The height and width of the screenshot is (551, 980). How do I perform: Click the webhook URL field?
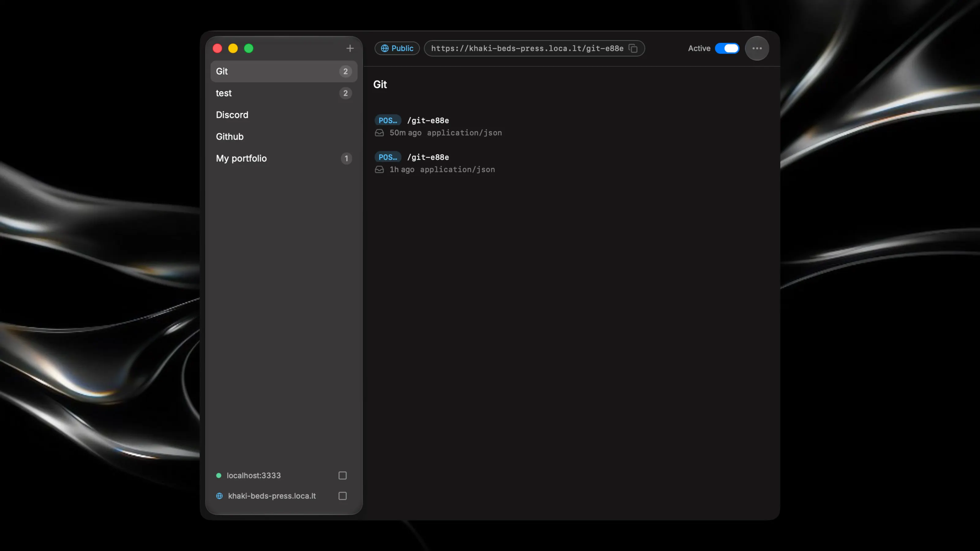click(534, 48)
